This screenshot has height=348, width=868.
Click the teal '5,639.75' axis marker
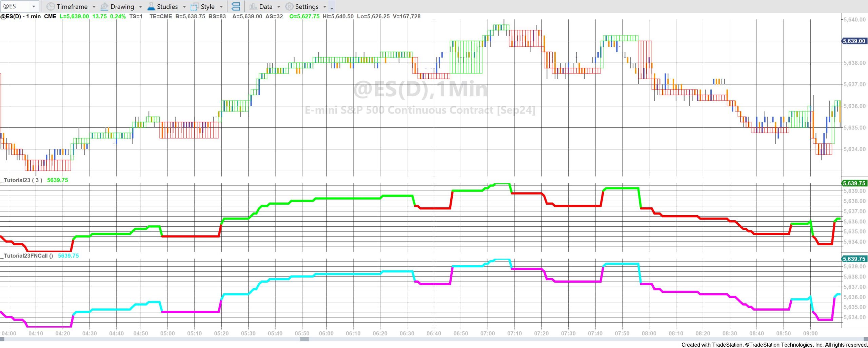coord(854,259)
